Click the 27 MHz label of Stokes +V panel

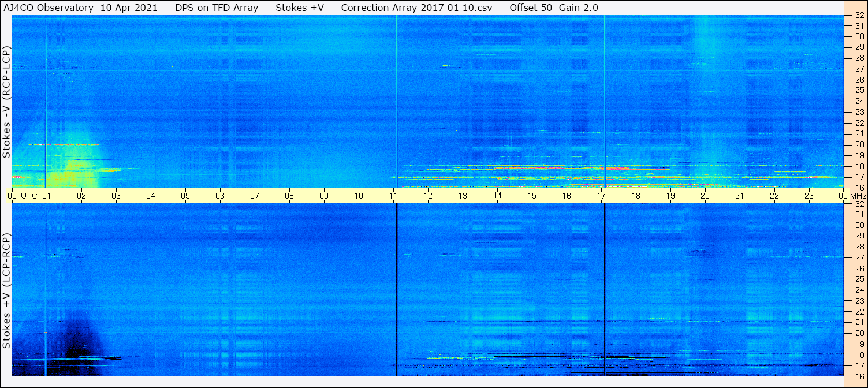pos(859,258)
